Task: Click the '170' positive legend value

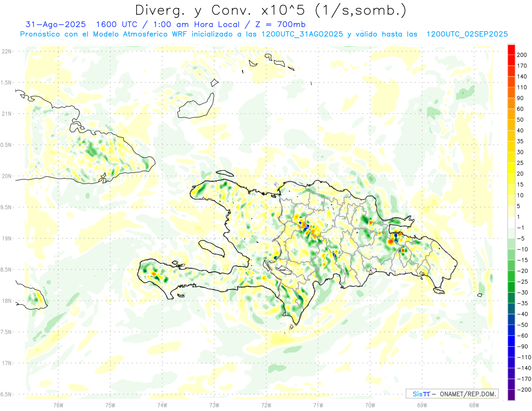Action: point(522,66)
